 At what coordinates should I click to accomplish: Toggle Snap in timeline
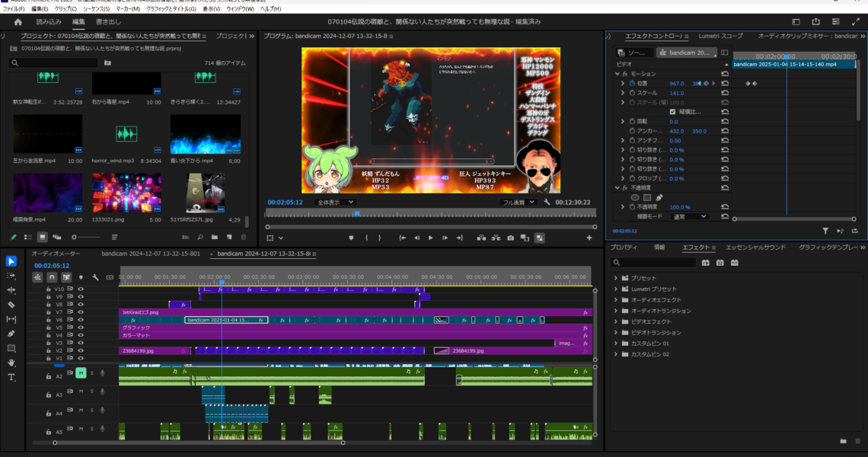[x=52, y=277]
